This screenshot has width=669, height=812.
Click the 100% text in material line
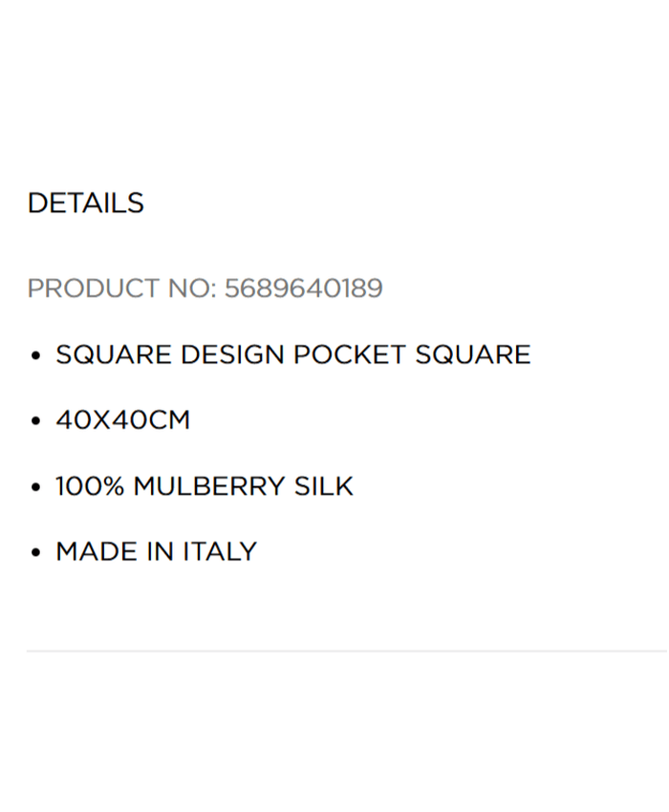pos(90,486)
